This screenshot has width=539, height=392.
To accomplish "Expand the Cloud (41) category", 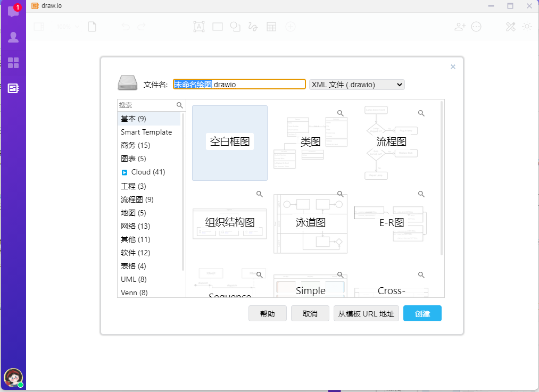I will 125,172.
